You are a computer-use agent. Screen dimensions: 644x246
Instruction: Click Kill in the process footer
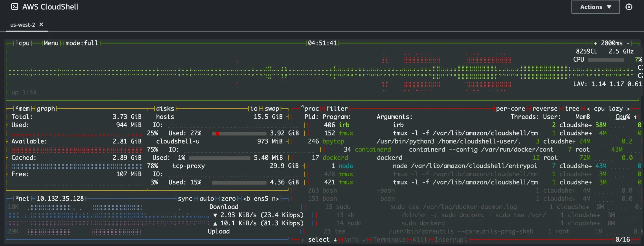420,240
